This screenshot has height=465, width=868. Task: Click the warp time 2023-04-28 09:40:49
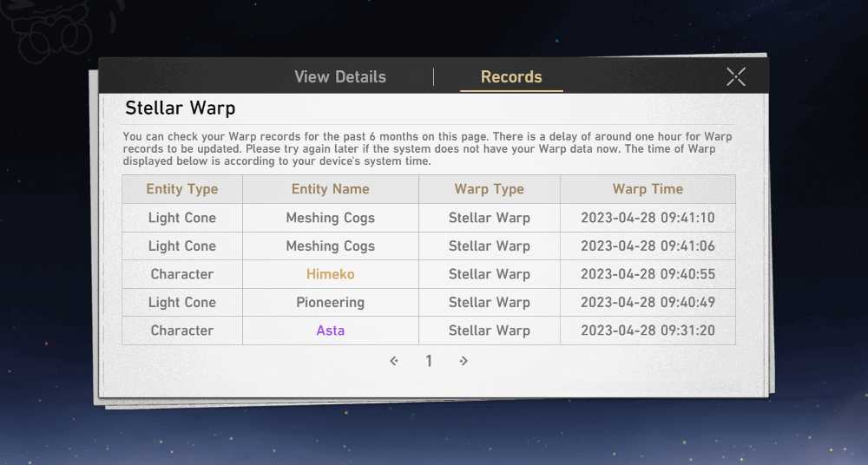point(648,302)
